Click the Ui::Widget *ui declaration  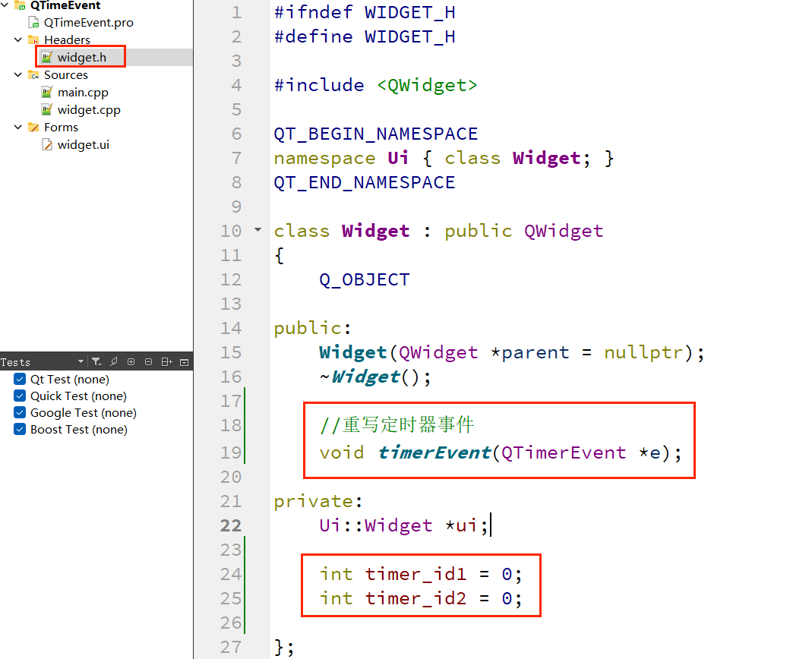point(404,525)
